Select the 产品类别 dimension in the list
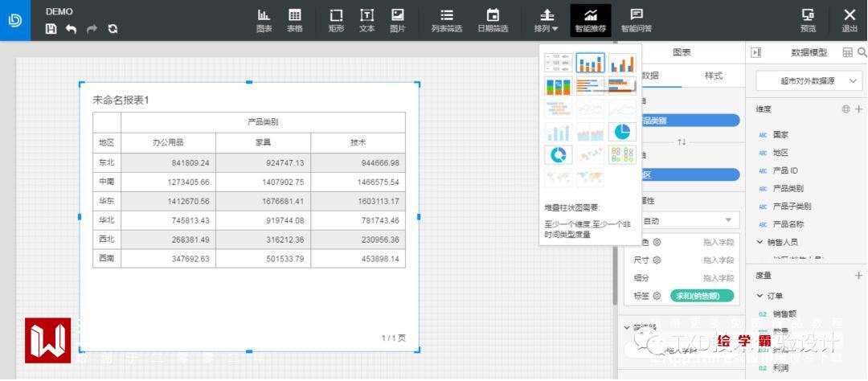868x381 pixels. [x=788, y=188]
